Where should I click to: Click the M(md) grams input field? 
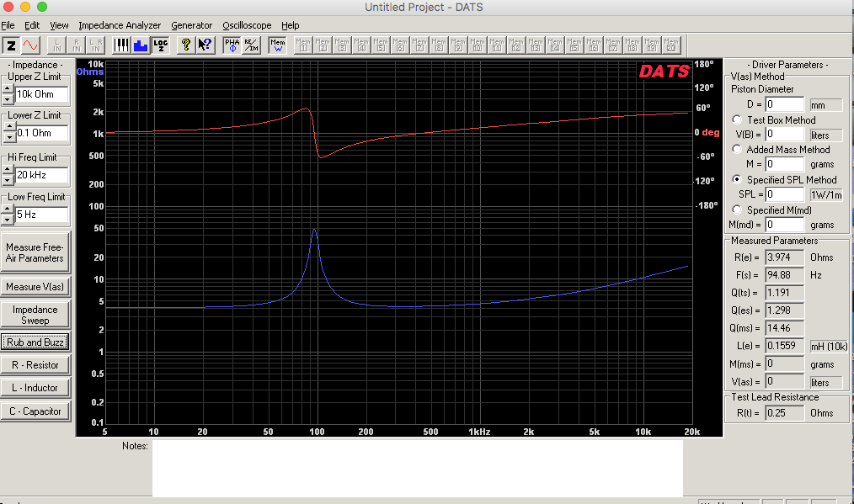click(785, 225)
